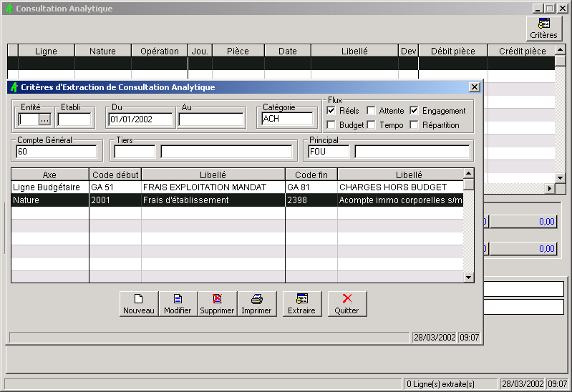Click the 0 Ligne(s) extraite(s) status text

pyautogui.click(x=440, y=384)
